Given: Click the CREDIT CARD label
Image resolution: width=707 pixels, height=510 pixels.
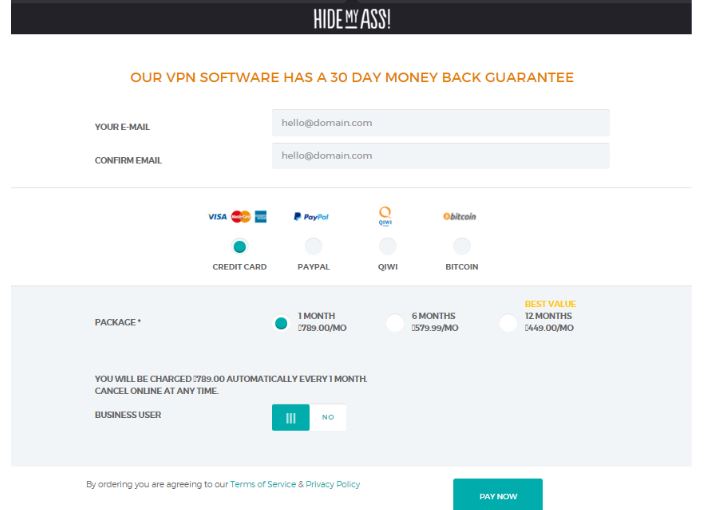Looking at the screenshot, I should tap(239, 267).
